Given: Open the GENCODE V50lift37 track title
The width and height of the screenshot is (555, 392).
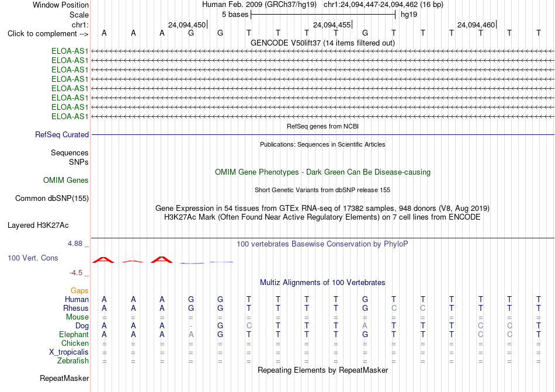Looking at the screenshot, I should [x=323, y=43].
